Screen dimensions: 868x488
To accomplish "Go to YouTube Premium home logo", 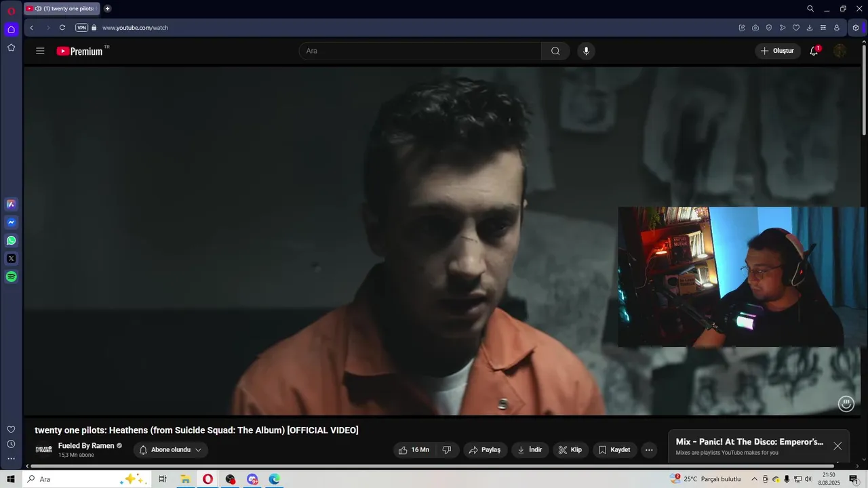I will pyautogui.click(x=81, y=51).
